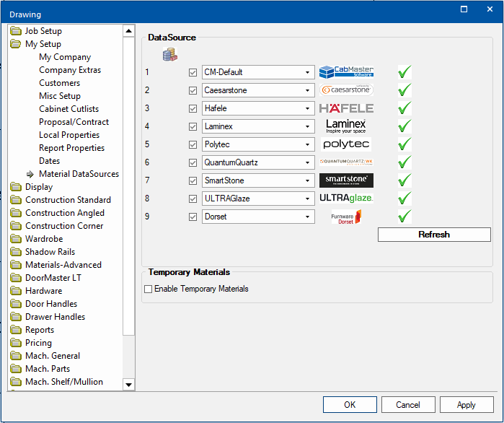
Task: Click the database icon under DataSource
Action: click(x=170, y=54)
